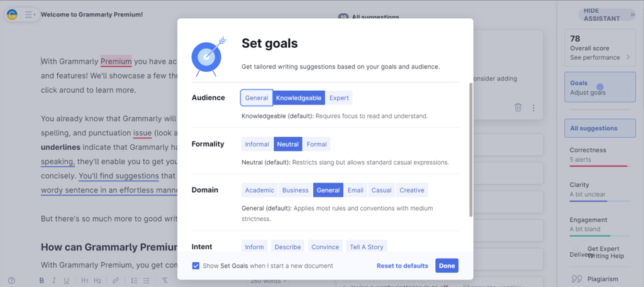Open the three-dot more options on suggestion card
The height and width of the screenshot is (287, 644).
(x=533, y=108)
